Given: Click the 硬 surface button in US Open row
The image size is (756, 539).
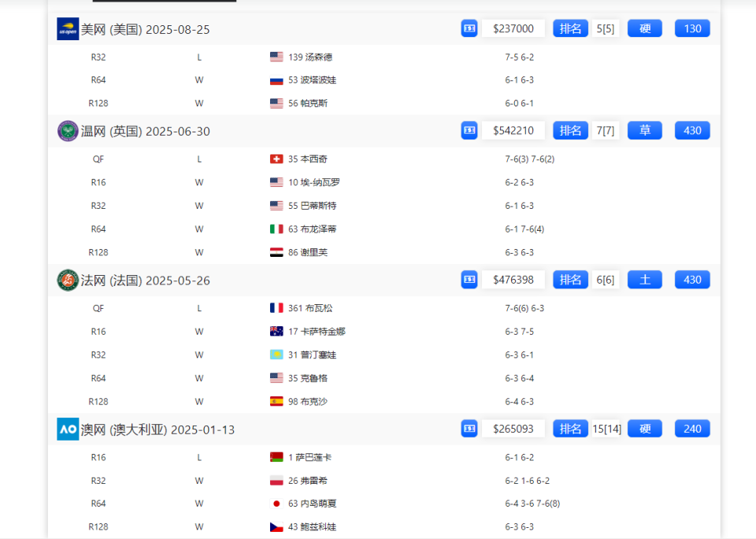Looking at the screenshot, I should [x=645, y=28].
